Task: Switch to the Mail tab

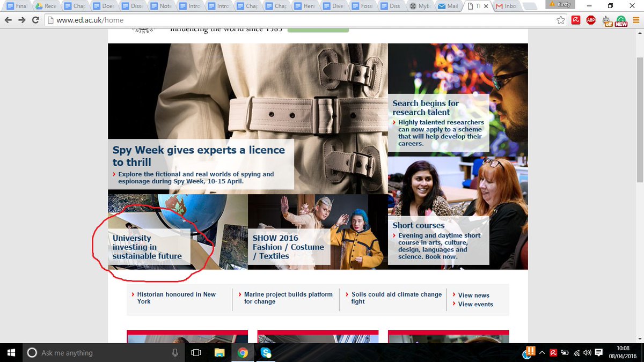Action: click(x=448, y=6)
